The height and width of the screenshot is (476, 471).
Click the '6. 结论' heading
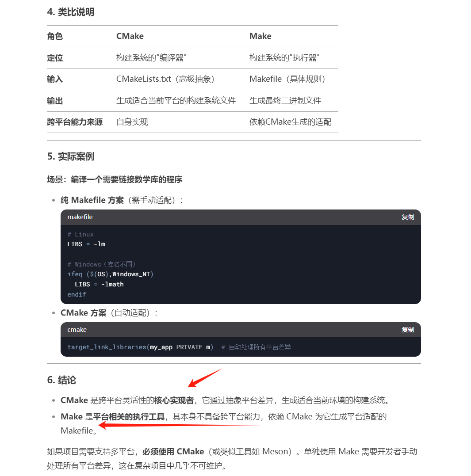click(61, 380)
